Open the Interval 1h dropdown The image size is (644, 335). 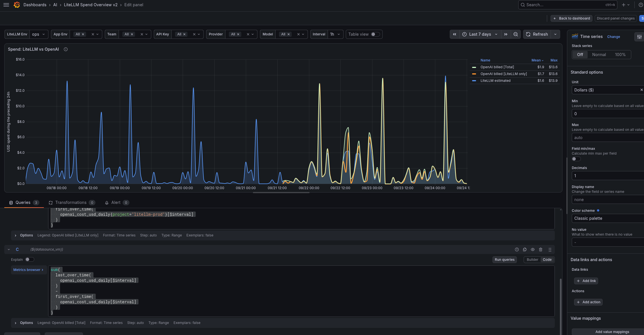[x=335, y=34]
